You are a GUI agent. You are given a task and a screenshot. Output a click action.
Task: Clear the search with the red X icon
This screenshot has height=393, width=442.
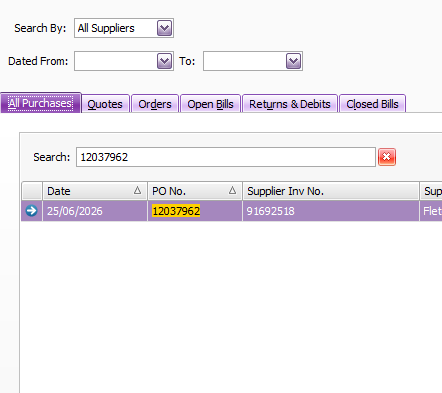(387, 157)
